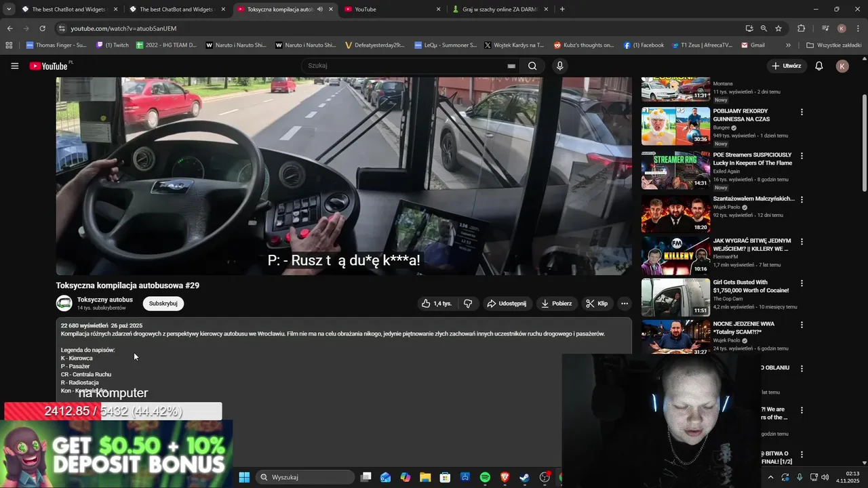The width and height of the screenshot is (868, 488).
Task: Click the Windows taskbar Wyszukaj search box
Action: tap(305, 477)
